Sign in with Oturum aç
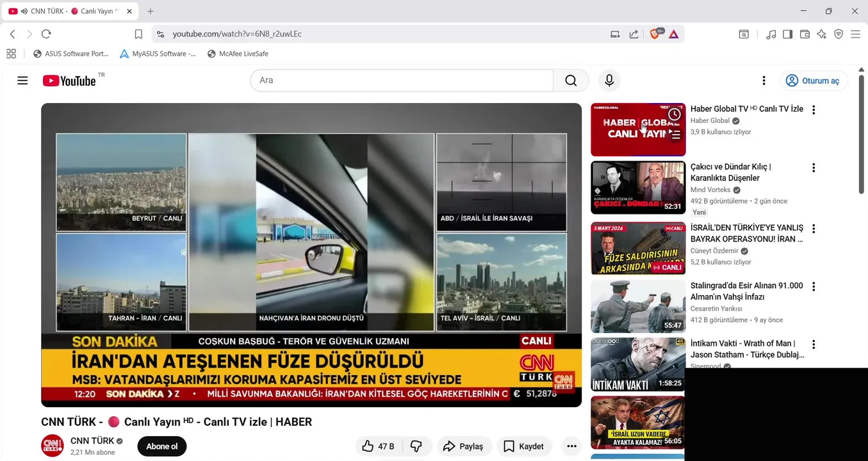The width and height of the screenshot is (868, 461). click(x=813, y=81)
